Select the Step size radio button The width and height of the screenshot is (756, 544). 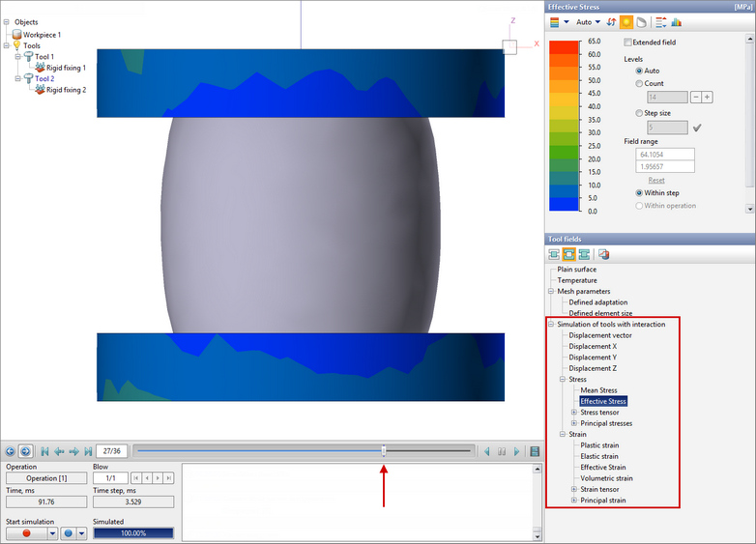639,113
